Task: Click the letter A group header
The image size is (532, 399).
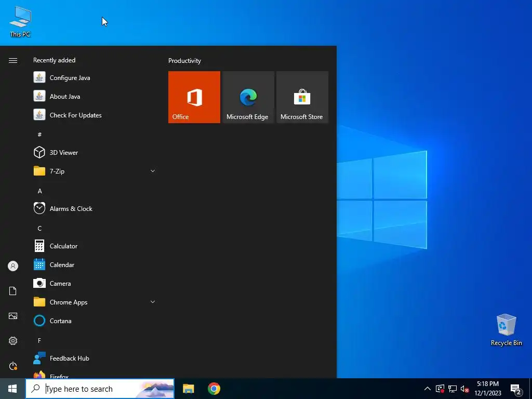Action: coord(39,191)
